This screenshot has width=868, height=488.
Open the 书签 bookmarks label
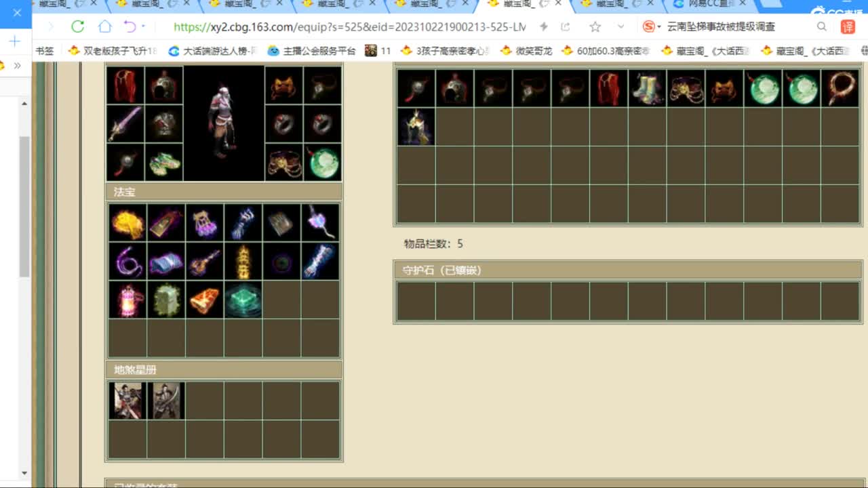tap(44, 51)
